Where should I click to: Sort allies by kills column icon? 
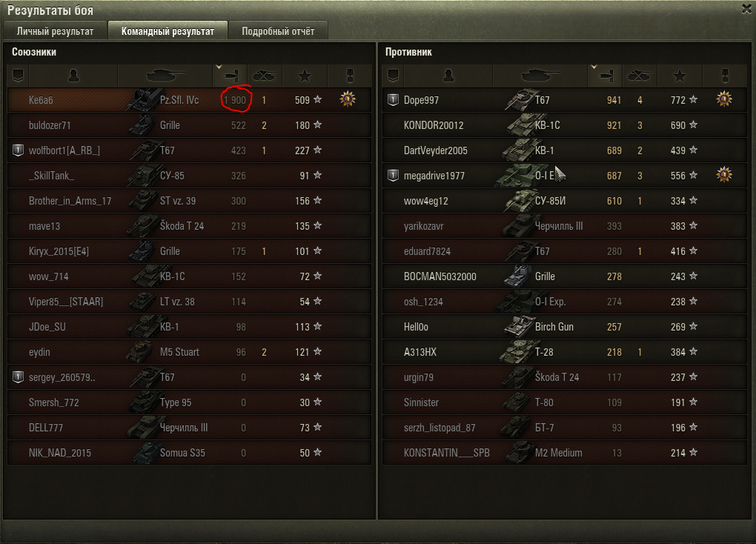point(264,76)
